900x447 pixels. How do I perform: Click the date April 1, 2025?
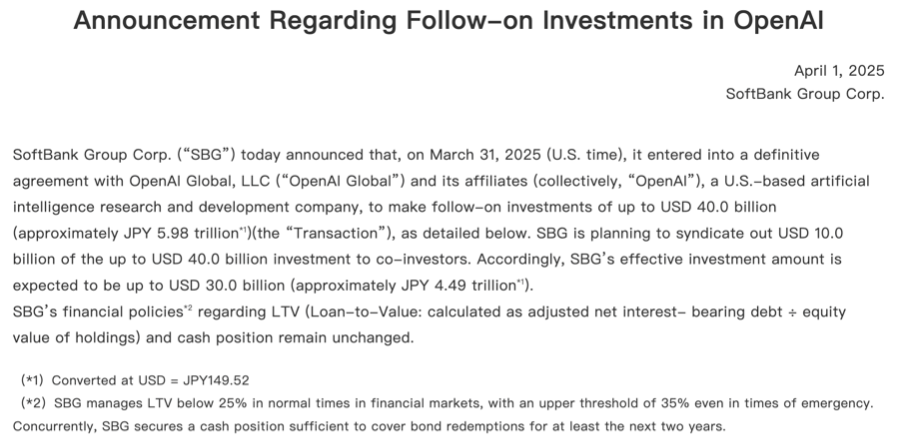[839, 71]
